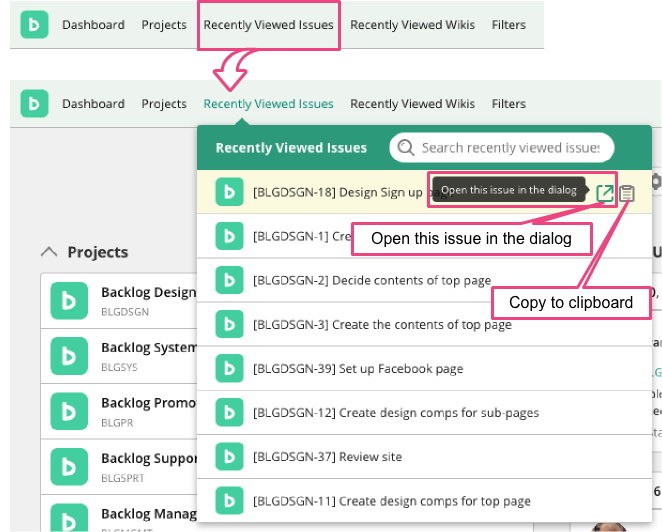
Task: Click the search magnifier icon in recently viewed issues
Action: (406, 147)
